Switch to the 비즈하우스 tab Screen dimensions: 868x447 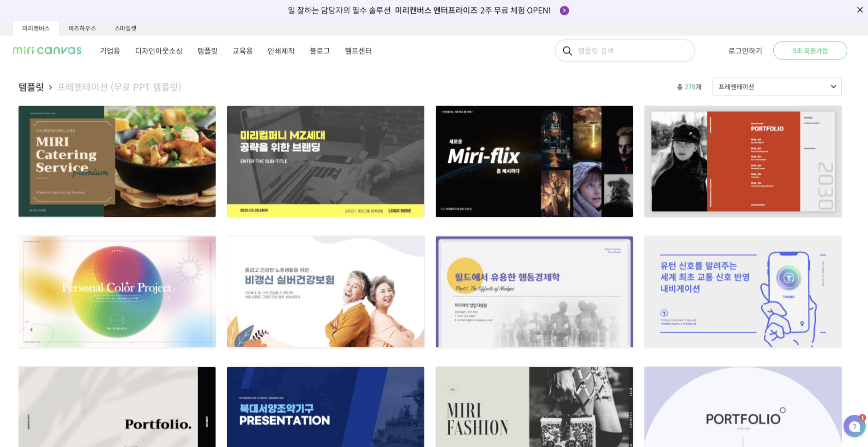click(x=82, y=28)
